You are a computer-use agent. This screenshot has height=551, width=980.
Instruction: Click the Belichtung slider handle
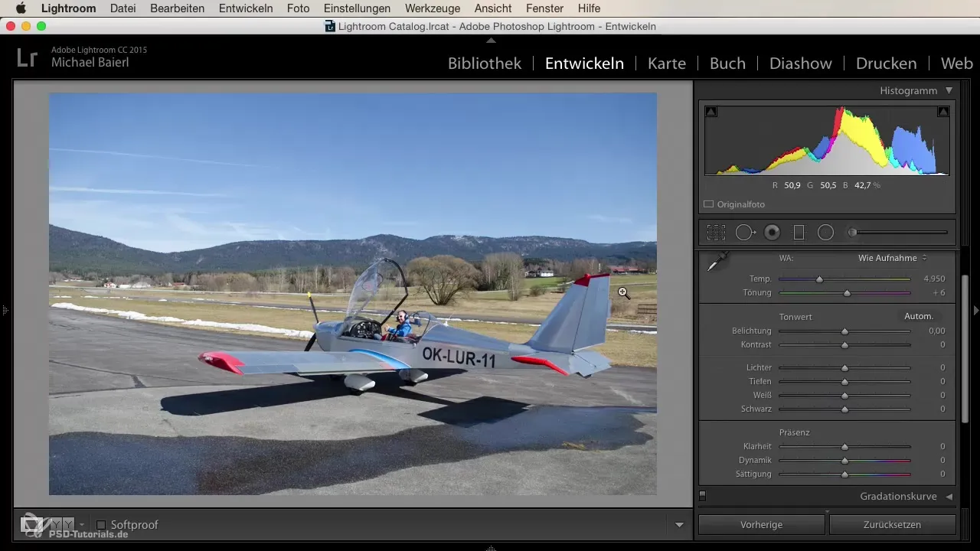844,331
